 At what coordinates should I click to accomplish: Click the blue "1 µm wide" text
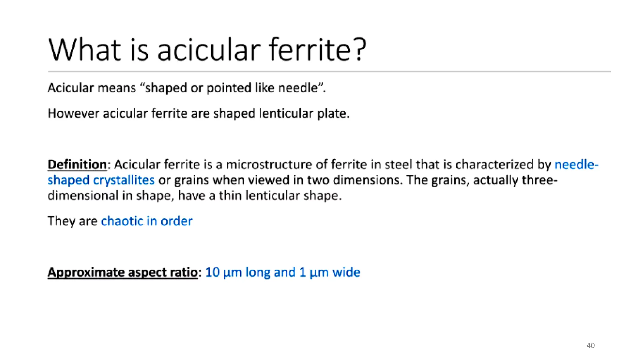[330, 272]
